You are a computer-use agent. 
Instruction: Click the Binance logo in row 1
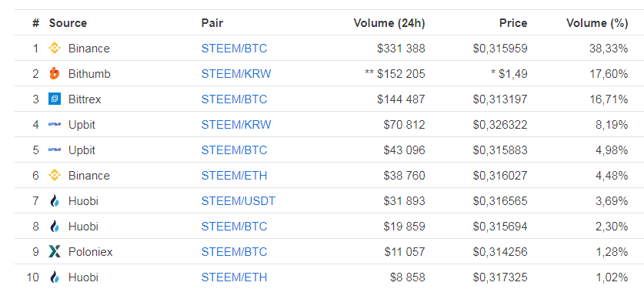(55, 49)
